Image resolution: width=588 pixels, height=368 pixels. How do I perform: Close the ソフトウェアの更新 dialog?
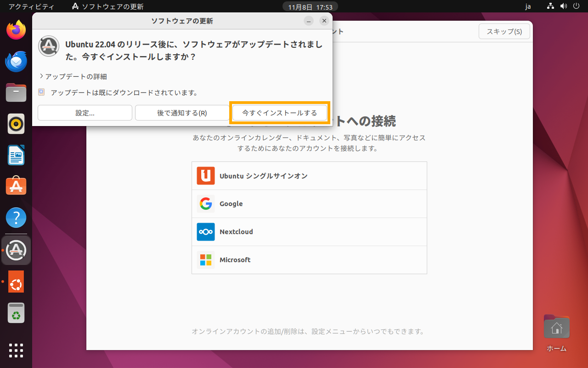point(324,21)
